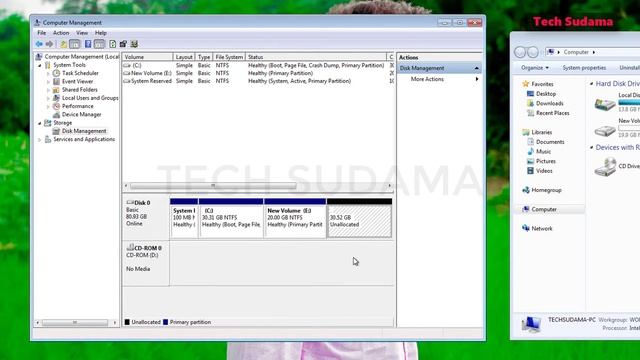
Task: Open Organize dropdown in Explorer window
Action: [535, 68]
